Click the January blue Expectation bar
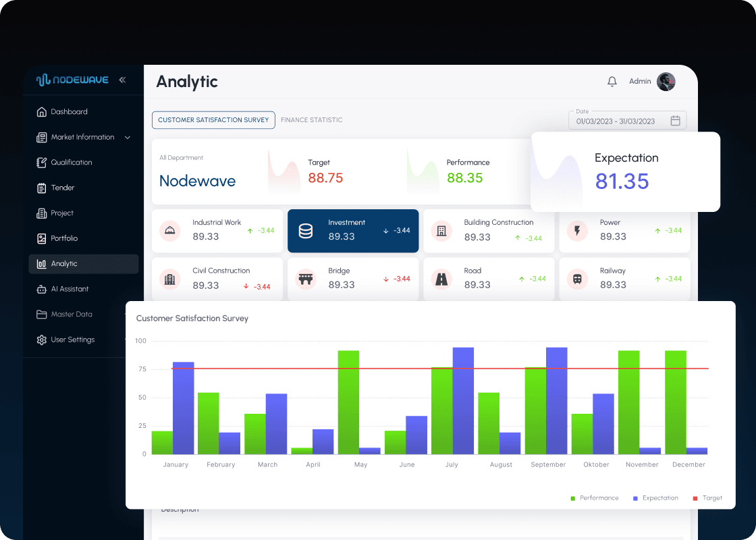The height and width of the screenshot is (540, 756). click(183, 408)
